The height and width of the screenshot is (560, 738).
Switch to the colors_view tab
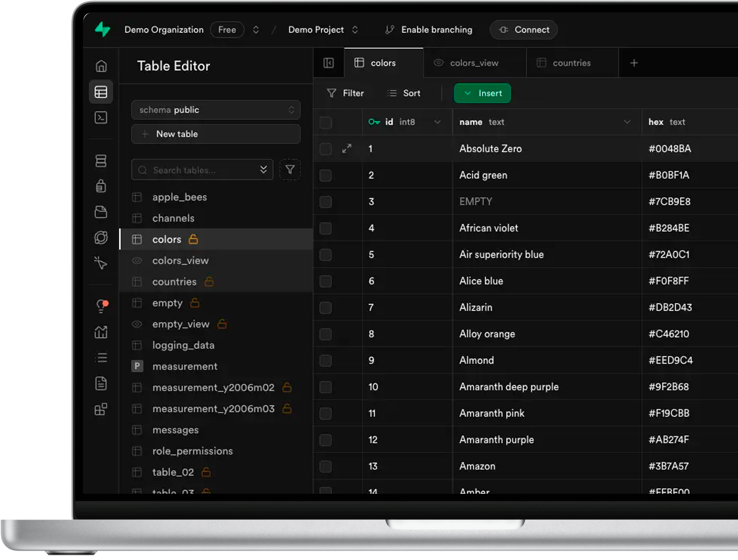point(474,63)
